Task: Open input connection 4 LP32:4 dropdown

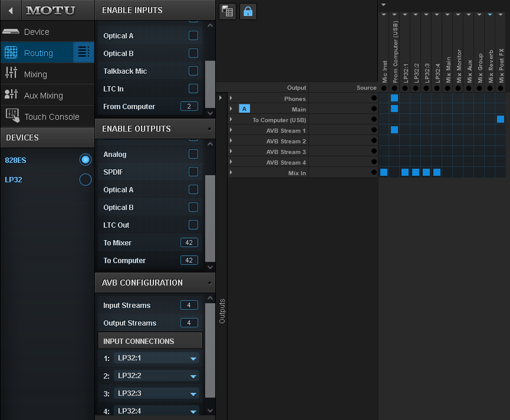Action: 156,411
